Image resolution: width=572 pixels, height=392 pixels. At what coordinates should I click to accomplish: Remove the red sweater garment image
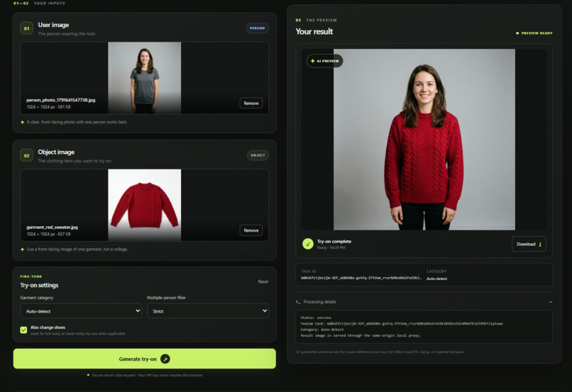[251, 230]
